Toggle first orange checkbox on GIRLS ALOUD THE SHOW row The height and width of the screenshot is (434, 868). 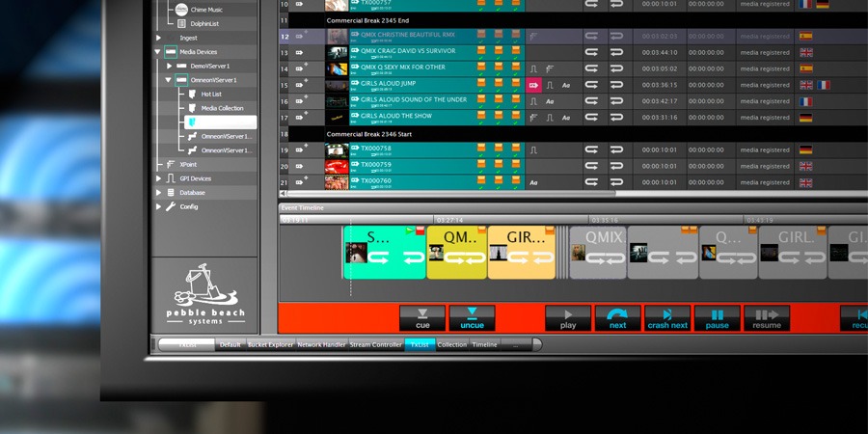[481, 115]
